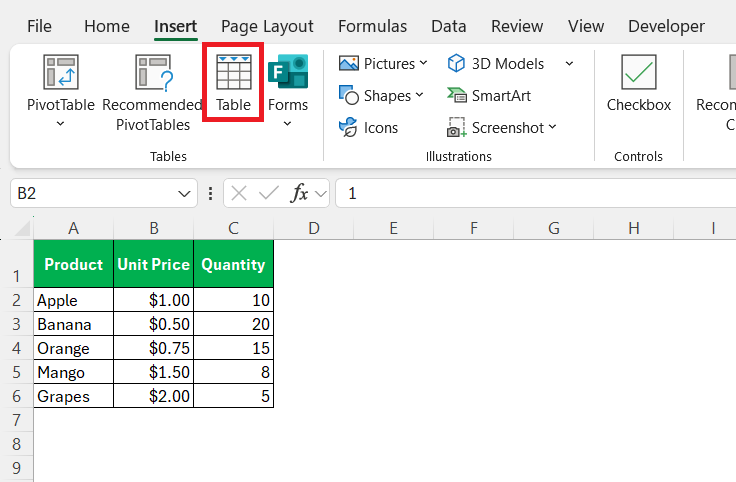Select the quantity cell with 8
This screenshot has height=482, width=736.
coord(233,372)
